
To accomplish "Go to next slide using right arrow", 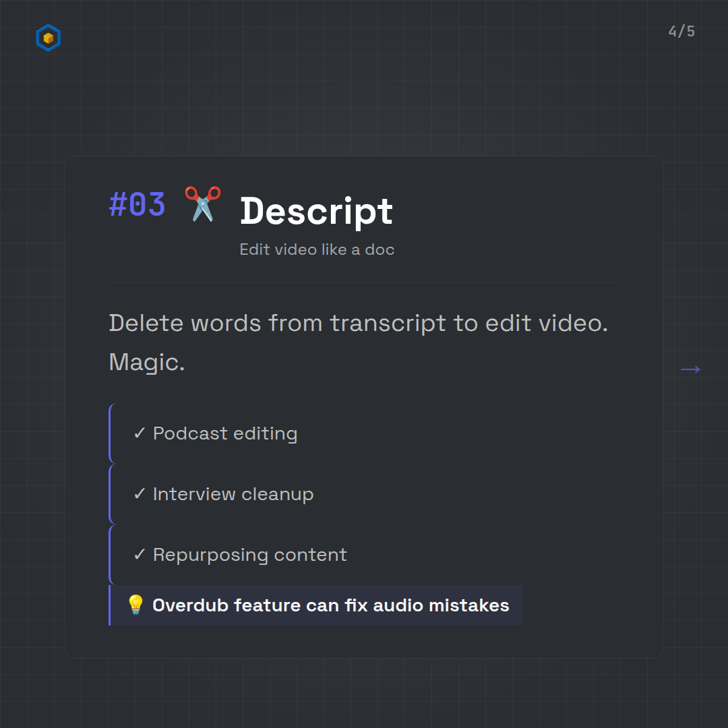I will pos(690,369).
